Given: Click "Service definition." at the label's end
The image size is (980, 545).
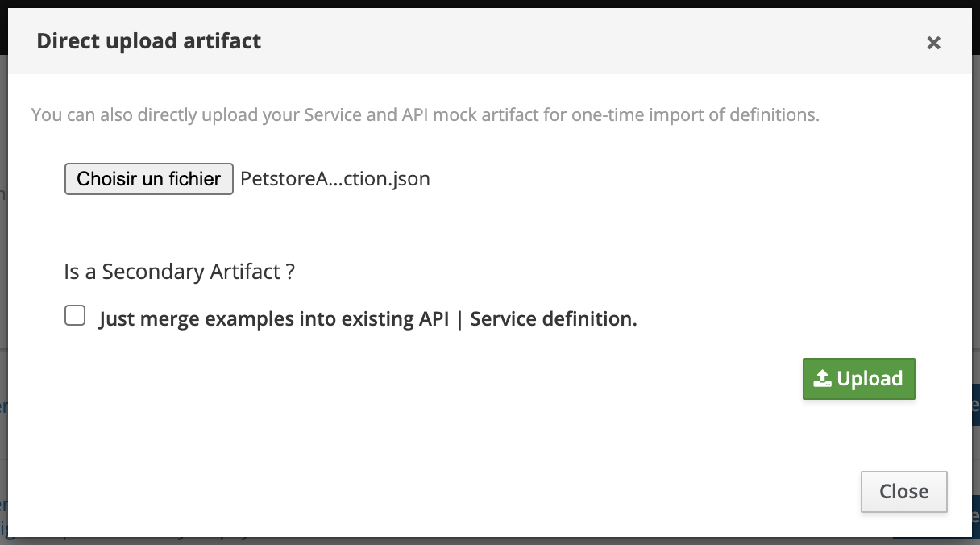Looking at the screenshot, I should click(554, 319).
